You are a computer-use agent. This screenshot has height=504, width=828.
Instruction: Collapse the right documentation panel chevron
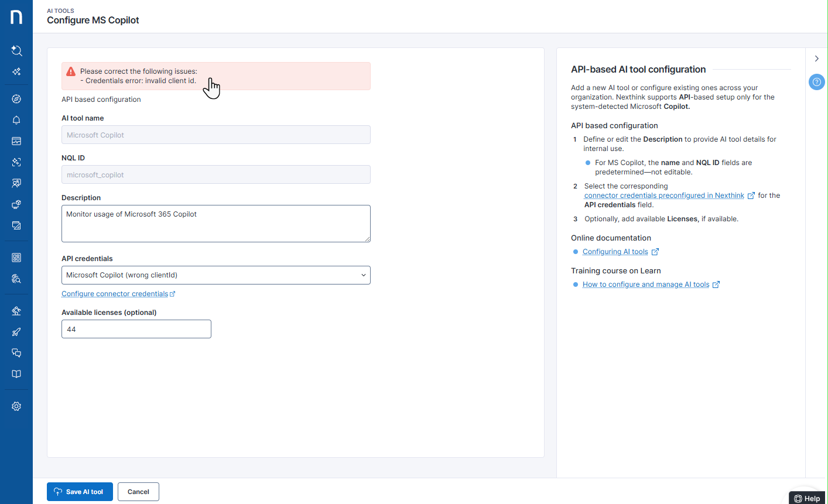pos(816,59)
